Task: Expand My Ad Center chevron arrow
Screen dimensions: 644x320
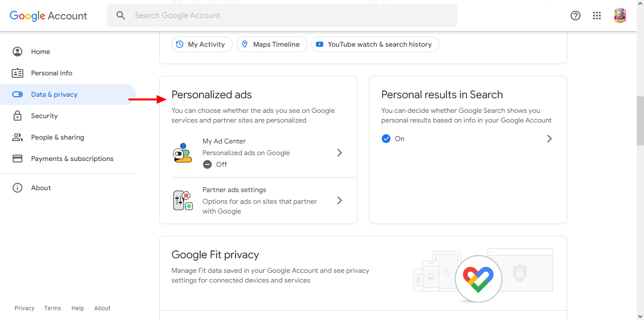Action: pyautogui.click(x=339, y=153)
